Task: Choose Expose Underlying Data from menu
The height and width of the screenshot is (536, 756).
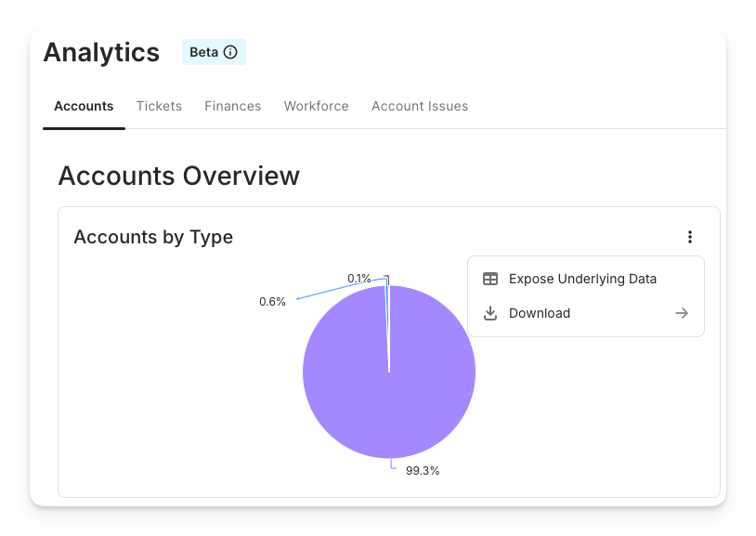Action: [x=582, y=279]
